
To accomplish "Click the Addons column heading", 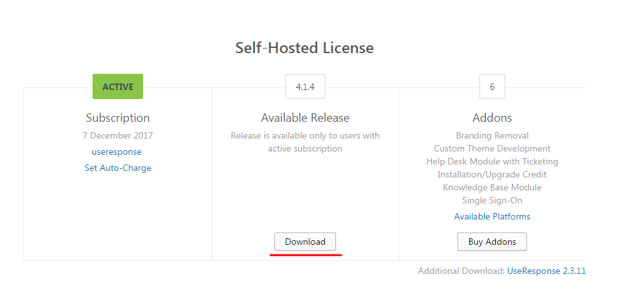I will 492,118.
